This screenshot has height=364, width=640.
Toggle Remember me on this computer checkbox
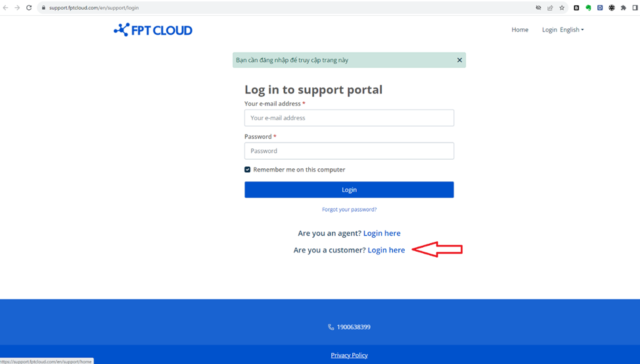248,170
